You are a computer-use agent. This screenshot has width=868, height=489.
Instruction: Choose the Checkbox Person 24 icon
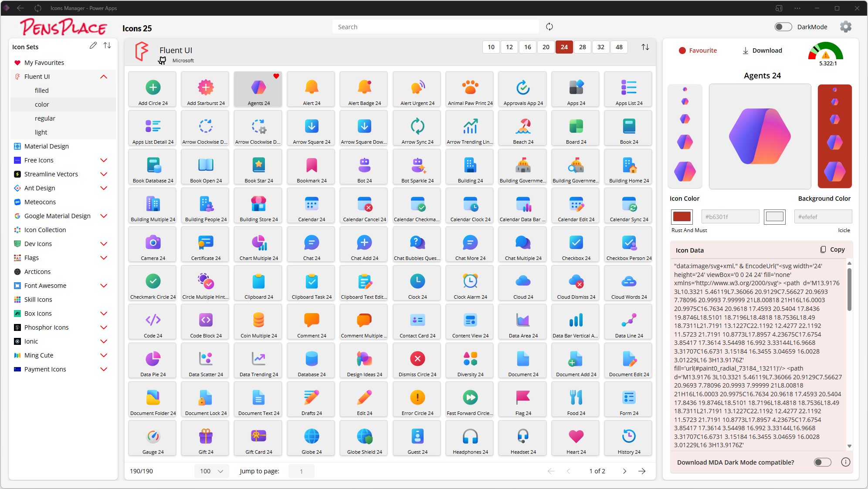(x=629, y=244)
